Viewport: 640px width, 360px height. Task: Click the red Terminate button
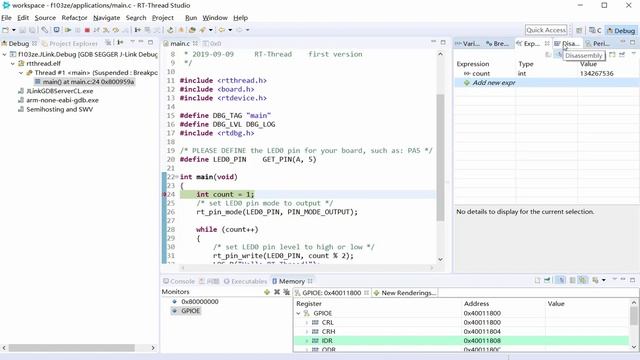coord(87,30)
